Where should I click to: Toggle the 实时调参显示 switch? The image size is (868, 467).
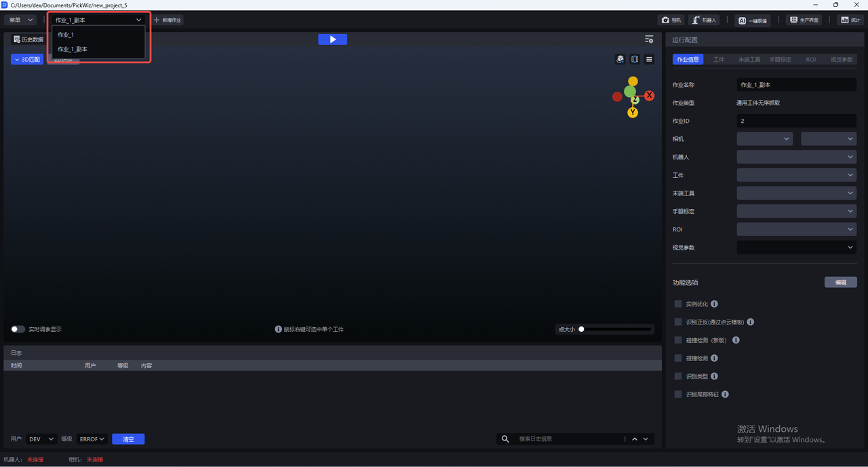tap(18, 329)
